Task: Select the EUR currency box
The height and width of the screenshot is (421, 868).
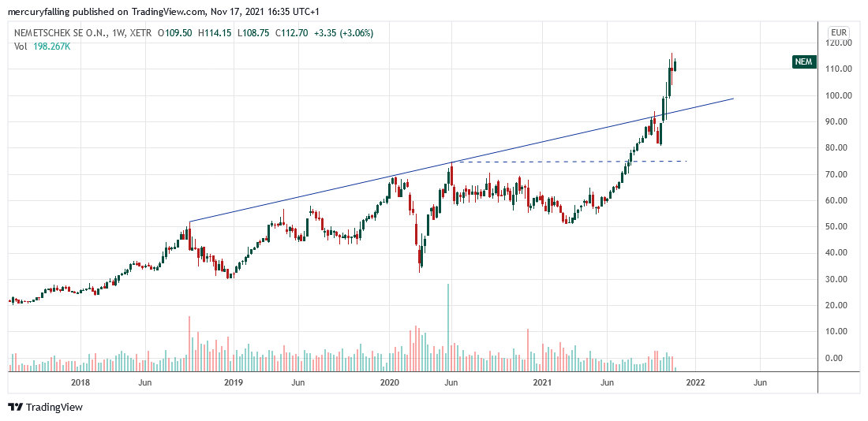Action: coord(838,32)
